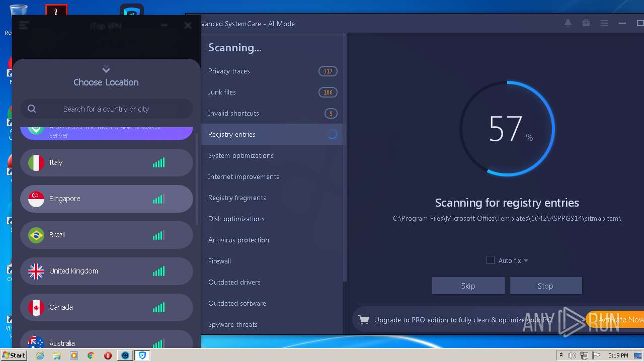Choose the Australia server location
The image size is (644, 362).
(x=107, y=339)
